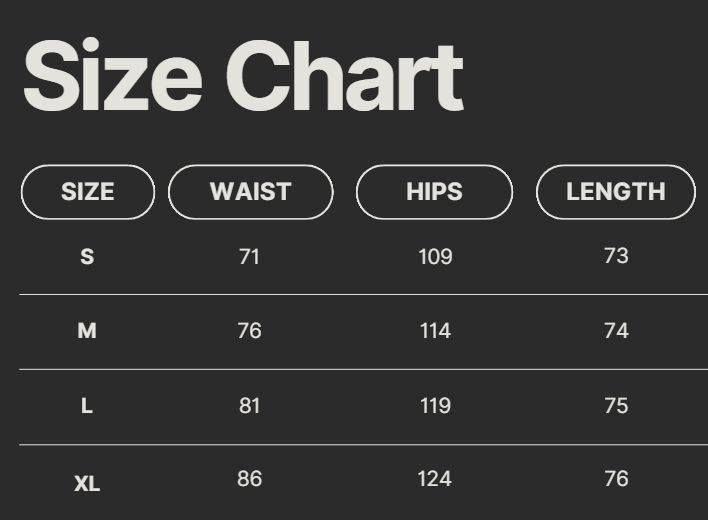Image resolution: width=708 pixels, height=520 pixels.
Task: Select length value 74 for size M
Action: (x=616, y=331)
